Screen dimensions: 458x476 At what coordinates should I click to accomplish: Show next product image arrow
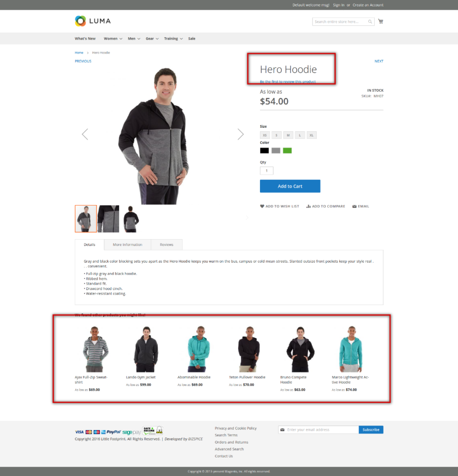240,134
